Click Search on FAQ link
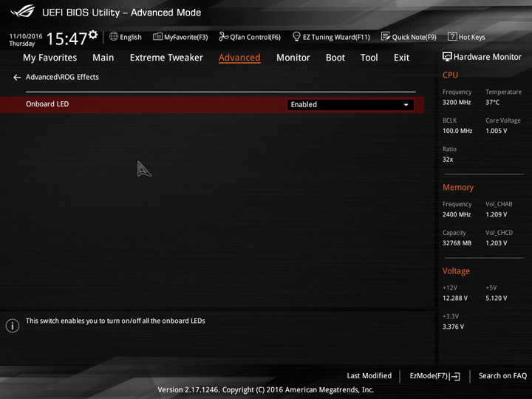 tap(502, 375)
